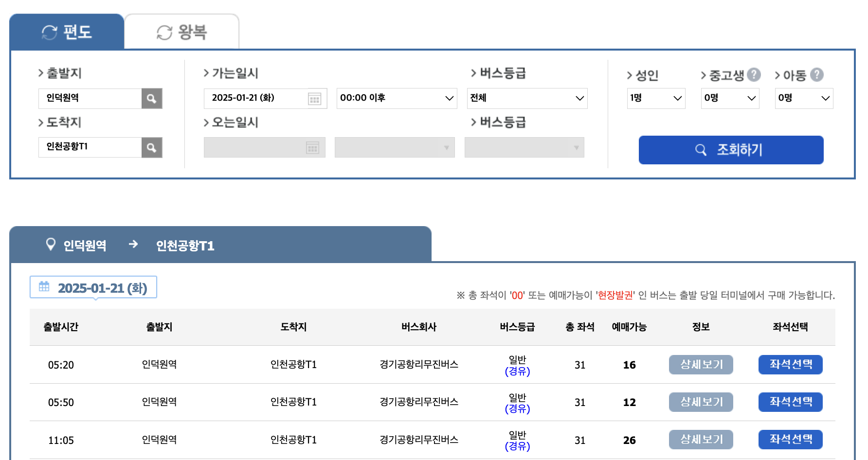Image resolution: width=868 pixels, height=460 pixels.
Task: Open the 아동 count dropdown
Action: pyautogui.click(x=803, y=98)
